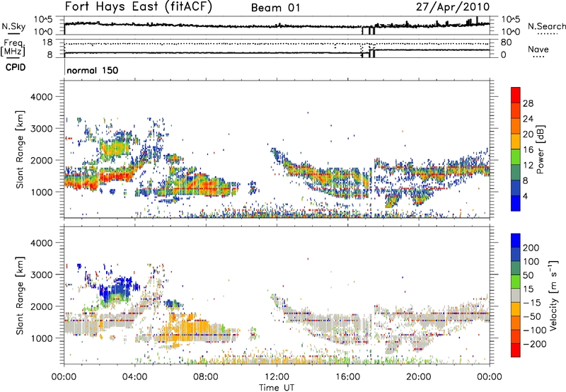Viewport: 566px width, 392px height.
Task: Click the 'N.Sky' axis label
Action: click(13, 27)
